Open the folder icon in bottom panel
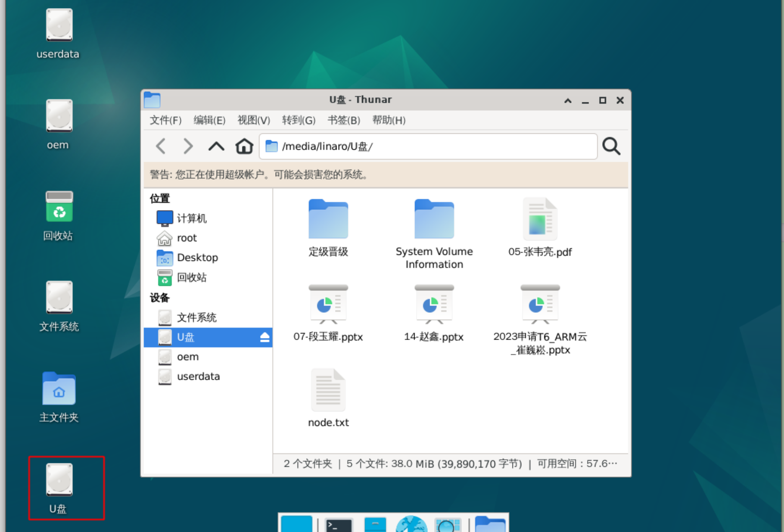 click(490, 525)
